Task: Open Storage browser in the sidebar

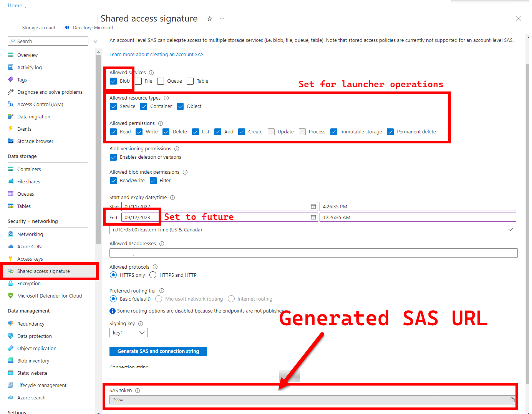Action: (x=35, y=141)
